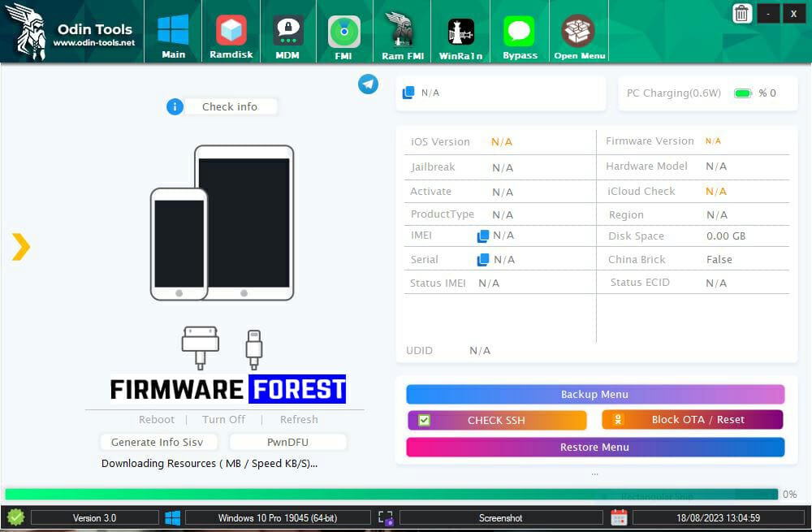Click the calendar icon in status bar

tap(620, 517)
